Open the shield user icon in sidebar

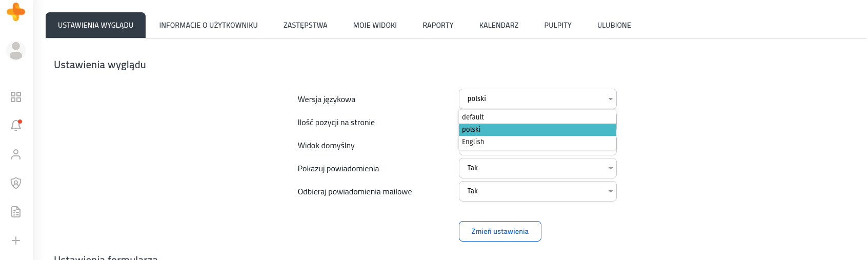tap(16, 183)
